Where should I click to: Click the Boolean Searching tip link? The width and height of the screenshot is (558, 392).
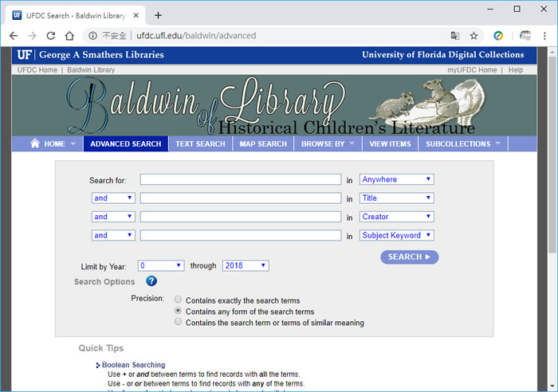(133, 365)
